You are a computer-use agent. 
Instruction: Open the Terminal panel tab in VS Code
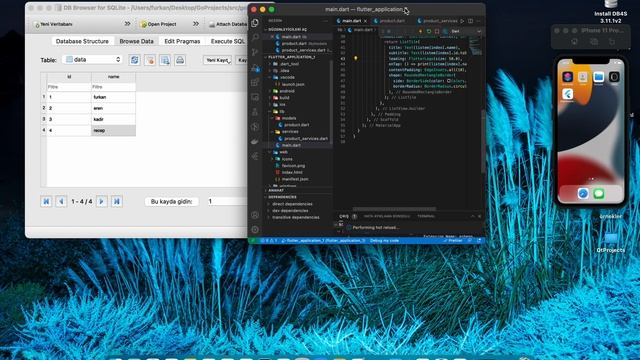(x=426, y=216)
